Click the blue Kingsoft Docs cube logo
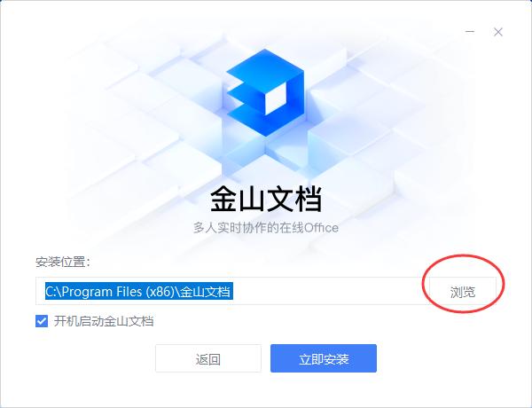 [265, 92]
